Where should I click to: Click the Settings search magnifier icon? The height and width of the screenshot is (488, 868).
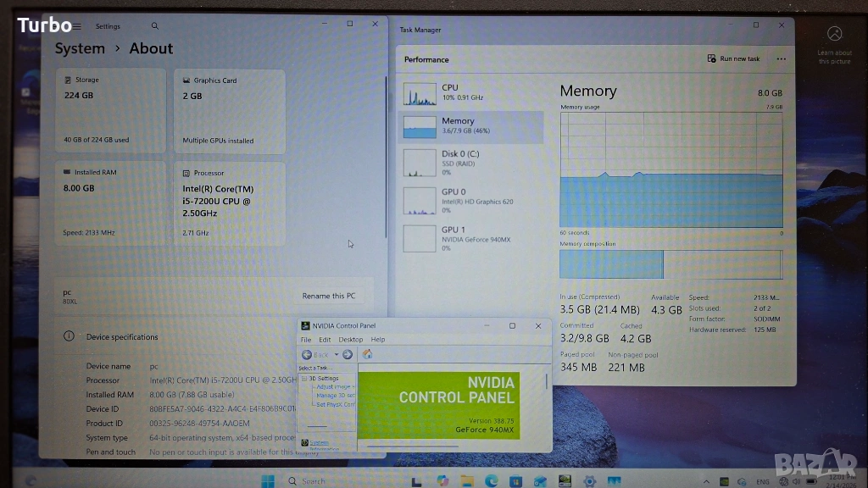[x=155, y=26]
